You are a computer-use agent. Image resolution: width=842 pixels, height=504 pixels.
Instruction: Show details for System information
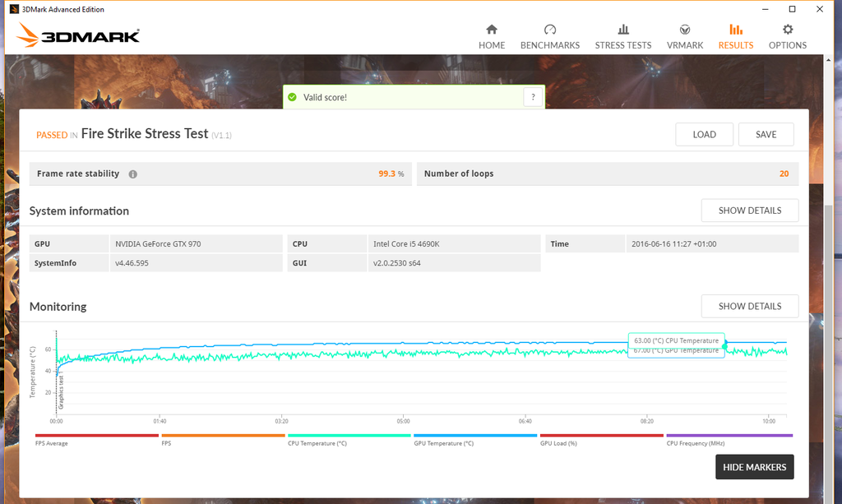click(750, 210)
